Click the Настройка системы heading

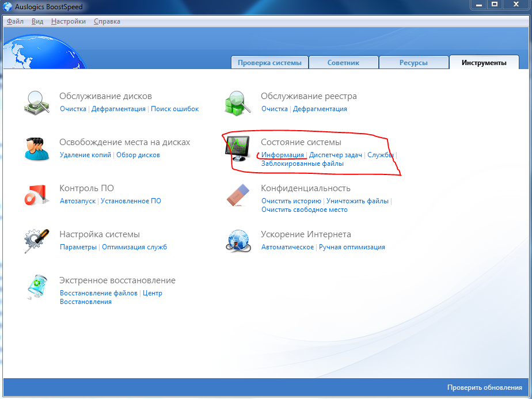click(100, 234)
